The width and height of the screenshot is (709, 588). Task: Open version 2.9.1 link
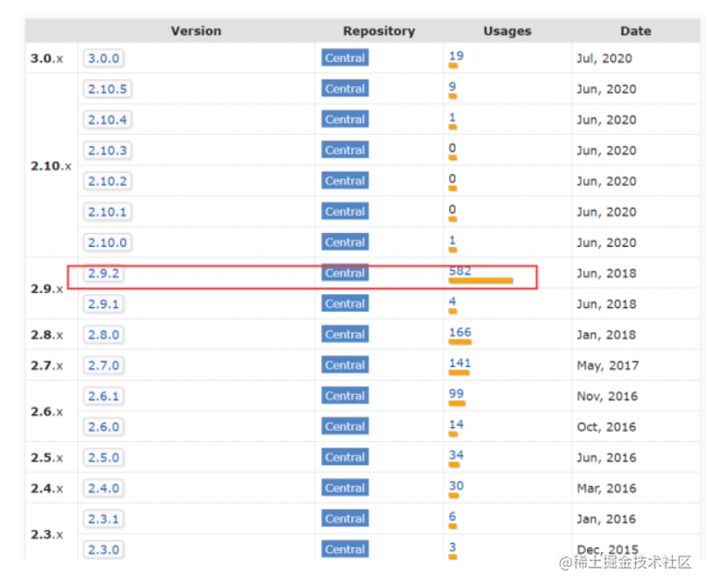pos(104,304)
